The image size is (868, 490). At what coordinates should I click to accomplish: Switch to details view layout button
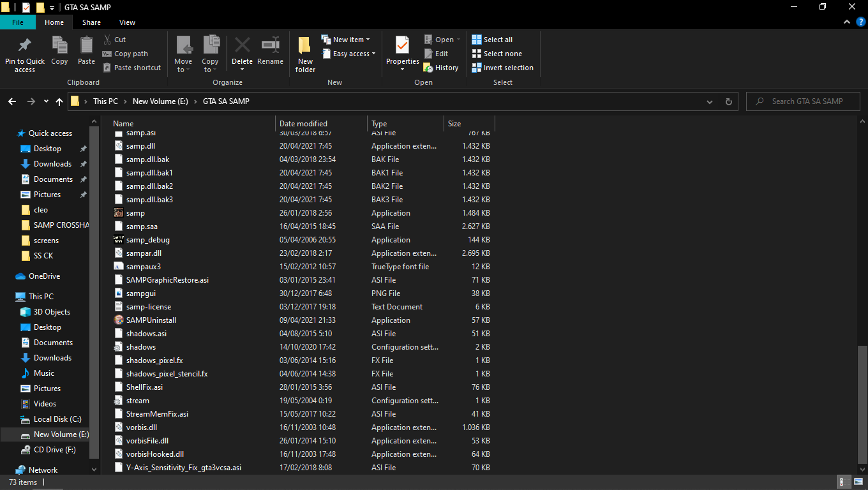(x=843, y=482)
